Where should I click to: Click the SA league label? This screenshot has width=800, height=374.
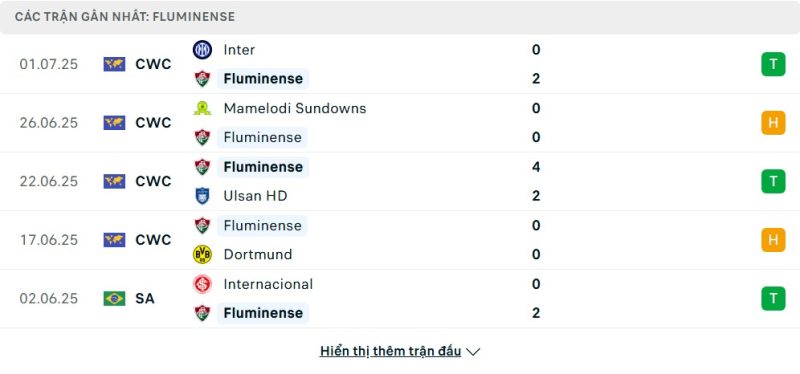point(145,298)
